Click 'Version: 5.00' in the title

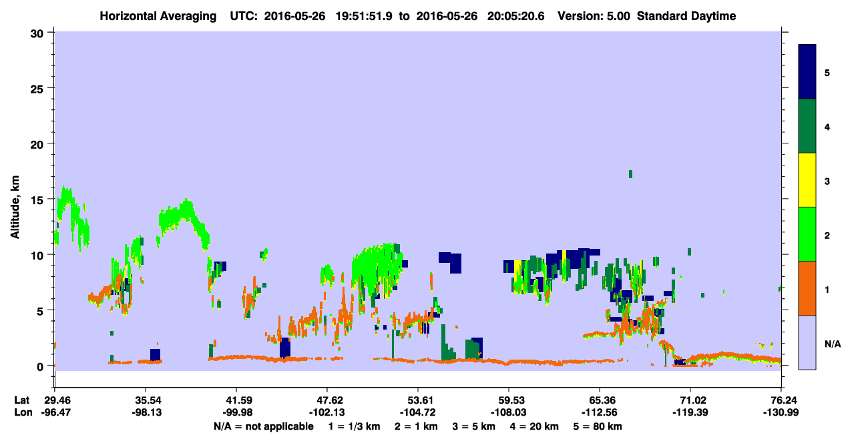(595, 16)
